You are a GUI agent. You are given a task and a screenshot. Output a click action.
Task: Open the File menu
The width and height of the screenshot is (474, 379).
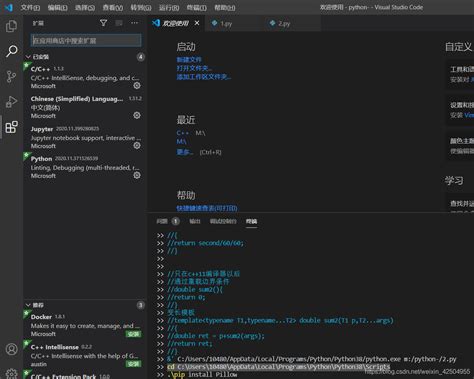(30, 7)
